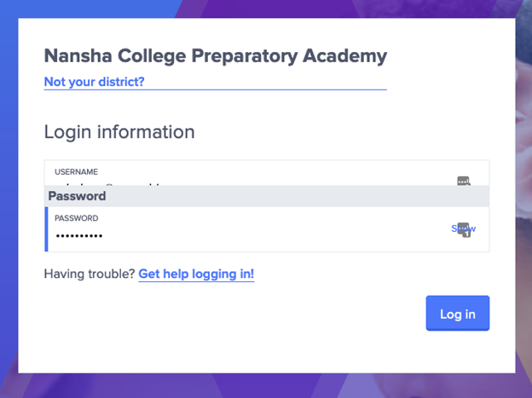The width and height of the screenshot is (532, 398).
Task: Click the small PASSWORD field label
Action: (76, 218)
